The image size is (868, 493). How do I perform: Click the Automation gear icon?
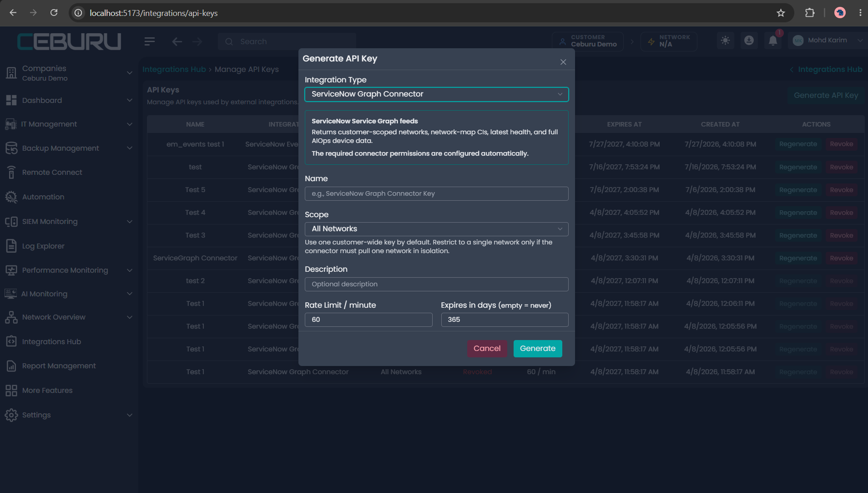[11, 197]
